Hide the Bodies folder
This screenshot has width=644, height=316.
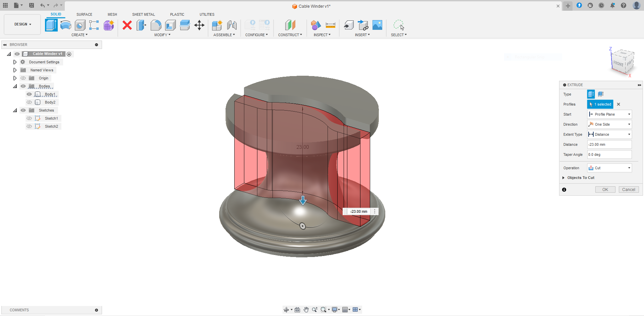[x=23, y=86]
